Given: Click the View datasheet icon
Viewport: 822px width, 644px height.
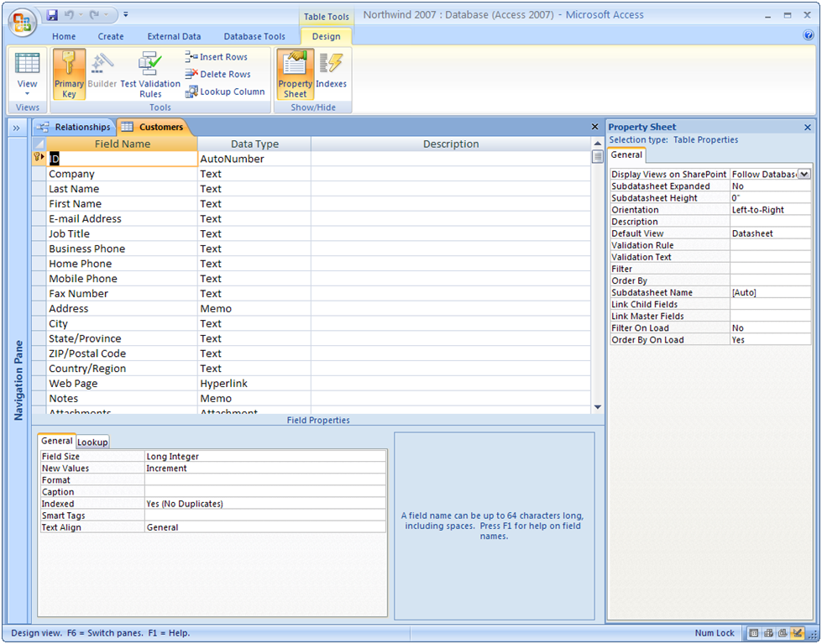Looking at the screenshot, I should [27, 64].
